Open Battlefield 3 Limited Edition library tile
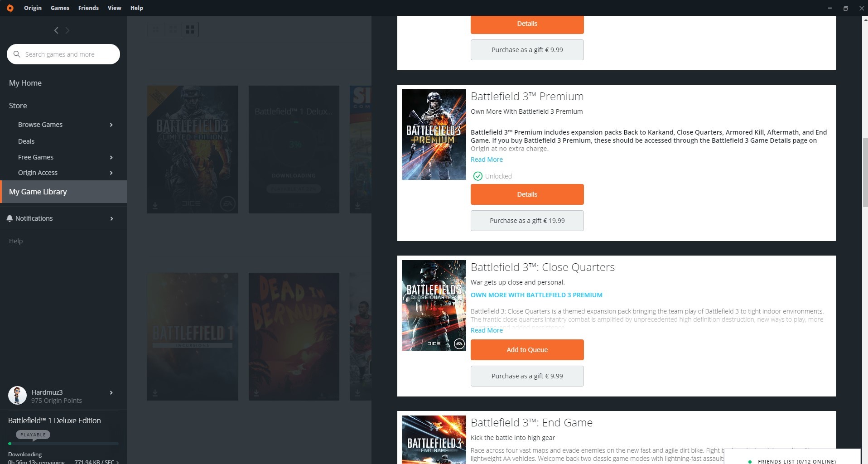 coord(193,150)
